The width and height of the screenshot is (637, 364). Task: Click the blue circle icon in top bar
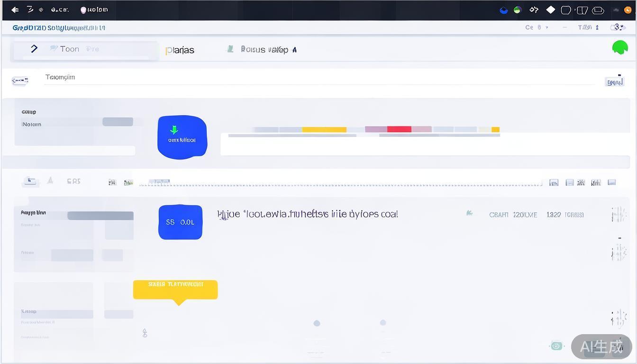(x=504, y=10)
